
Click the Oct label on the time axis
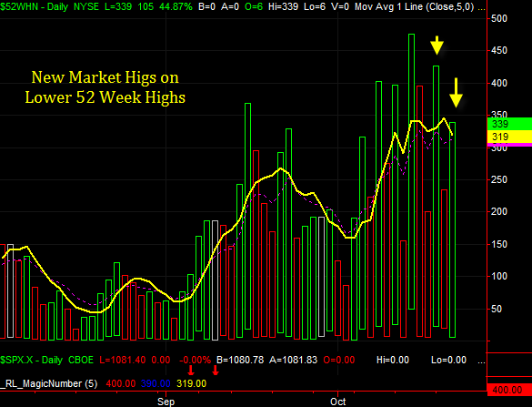tap(338, 402)
